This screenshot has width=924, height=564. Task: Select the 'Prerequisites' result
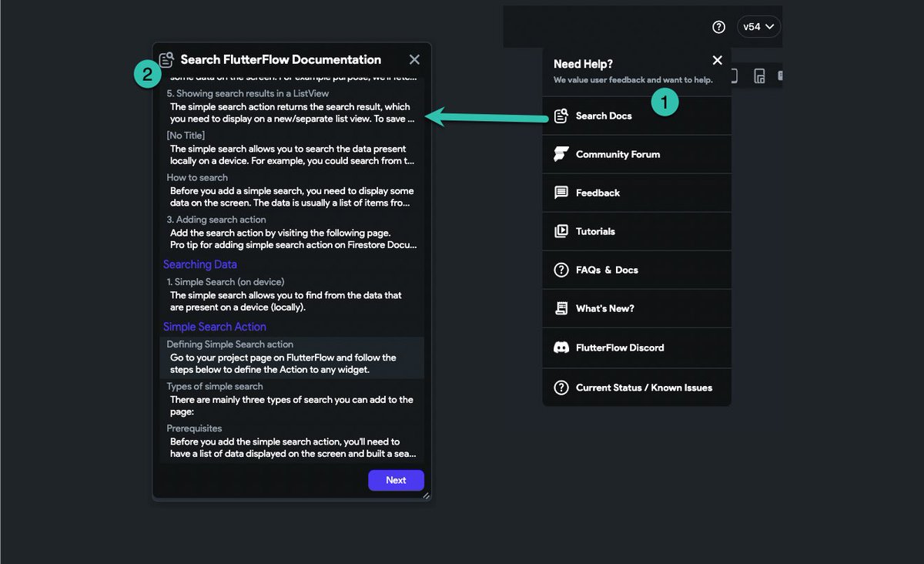click(x=292, y=441)
